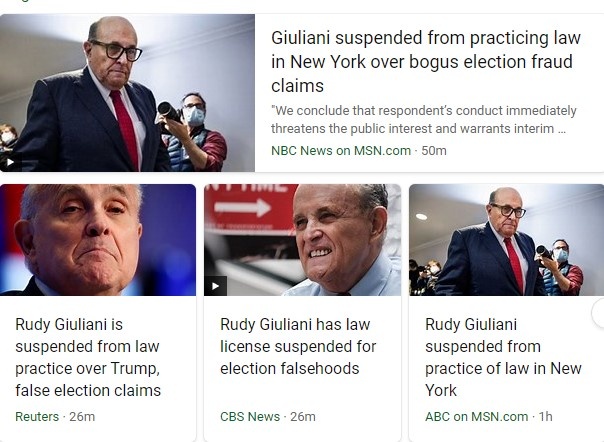Open the Reuters headline about Trump, false election claims
This screenshot has height=442, width=604.
pos(88,357)
